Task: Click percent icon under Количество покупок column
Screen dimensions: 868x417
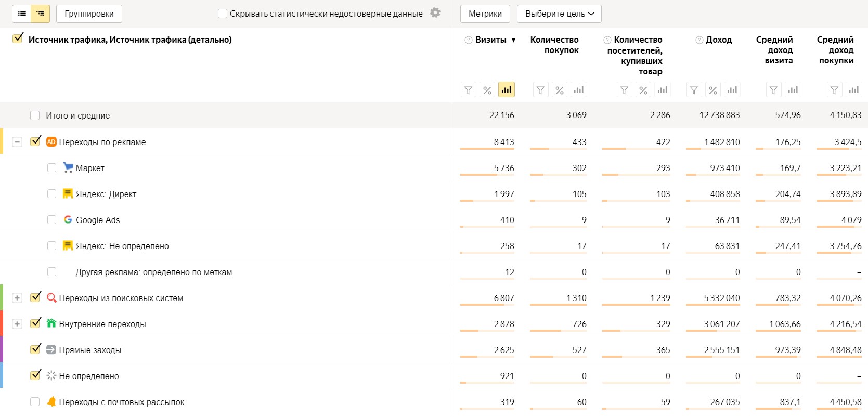Action: [560, 90]
